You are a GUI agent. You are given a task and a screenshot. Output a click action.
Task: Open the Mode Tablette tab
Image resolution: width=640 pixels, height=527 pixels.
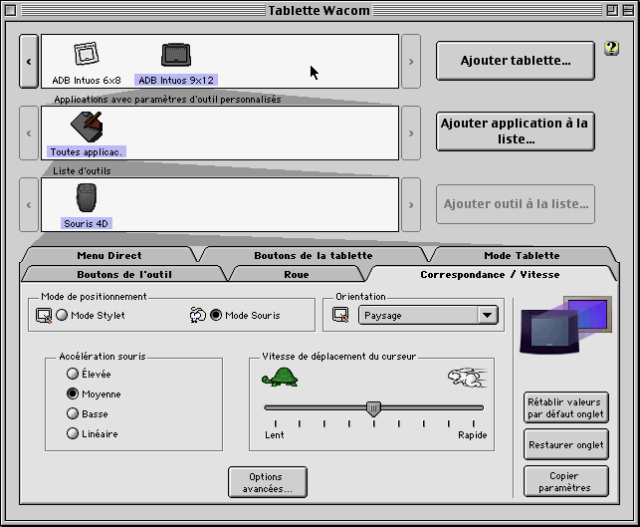(x=522, y=256)
